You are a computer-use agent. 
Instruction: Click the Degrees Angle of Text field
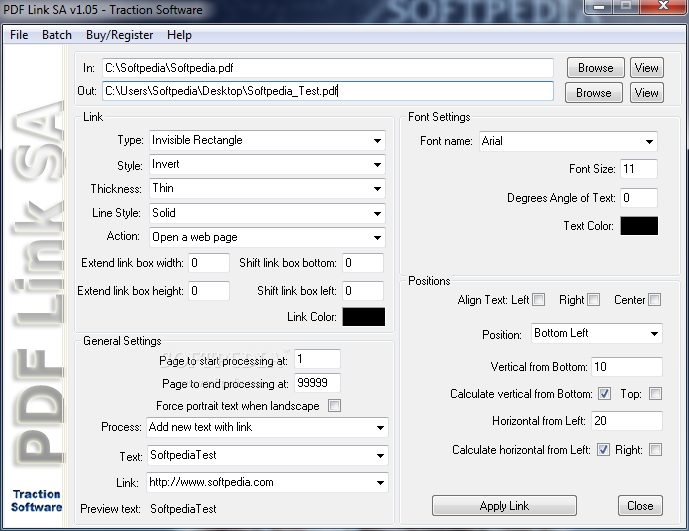(x=639, y=198)
